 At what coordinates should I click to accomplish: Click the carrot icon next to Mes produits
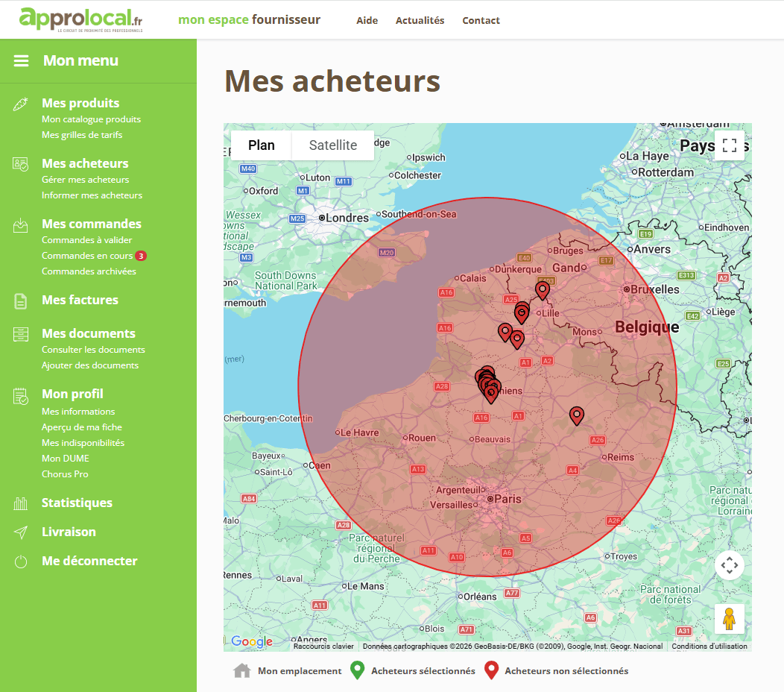pos(21,104)
